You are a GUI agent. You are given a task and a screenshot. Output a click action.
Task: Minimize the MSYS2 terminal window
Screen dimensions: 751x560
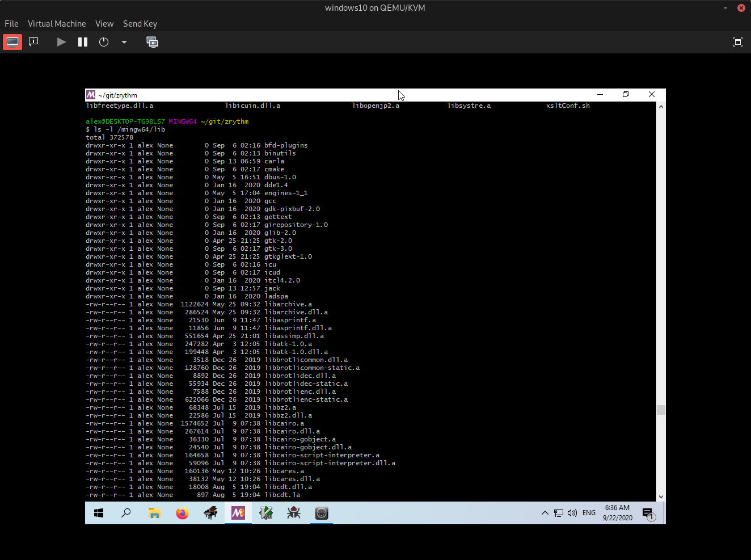tap(600, 95)
